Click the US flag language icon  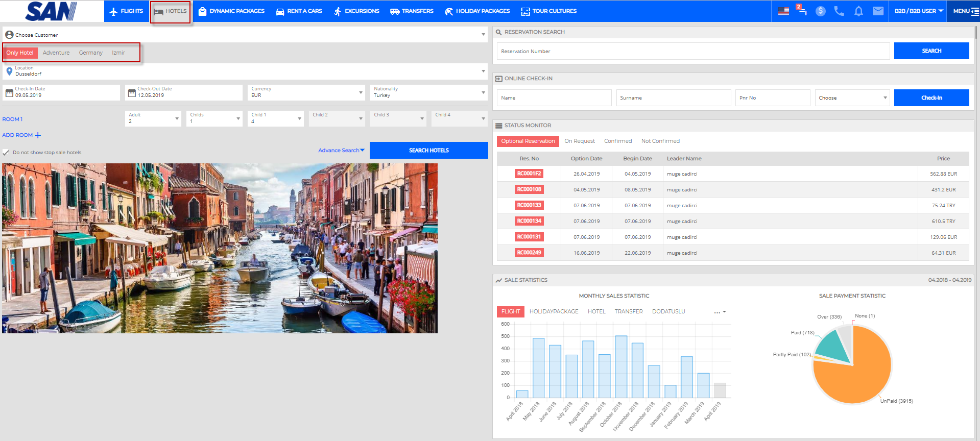(783, 11)
